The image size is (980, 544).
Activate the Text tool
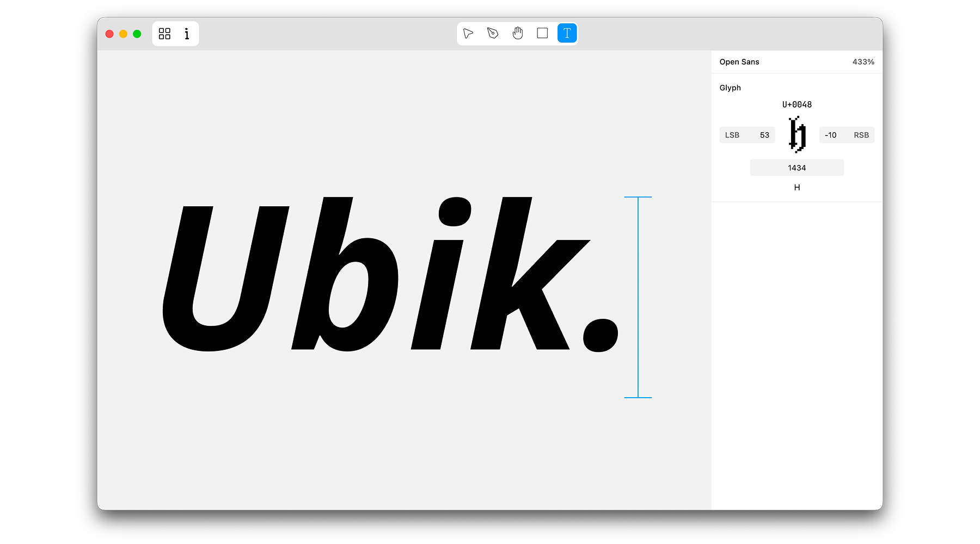point(567,33)
